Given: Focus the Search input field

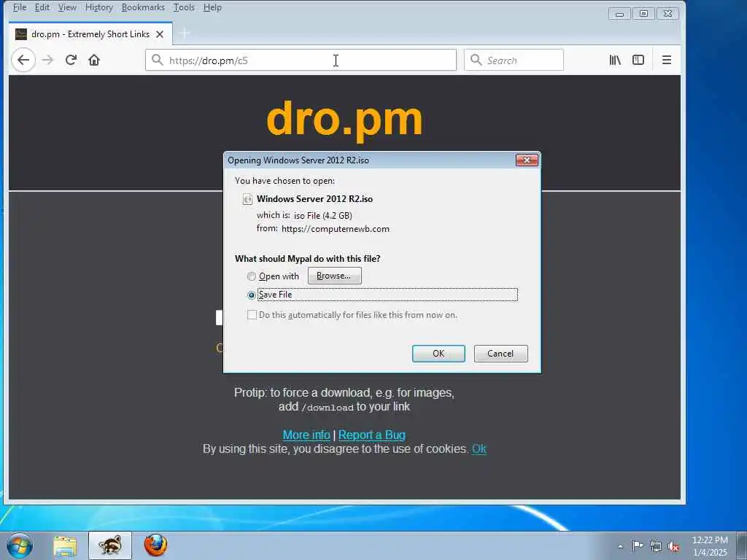Looking at the screenshot, I should click(x=514, y=60).
